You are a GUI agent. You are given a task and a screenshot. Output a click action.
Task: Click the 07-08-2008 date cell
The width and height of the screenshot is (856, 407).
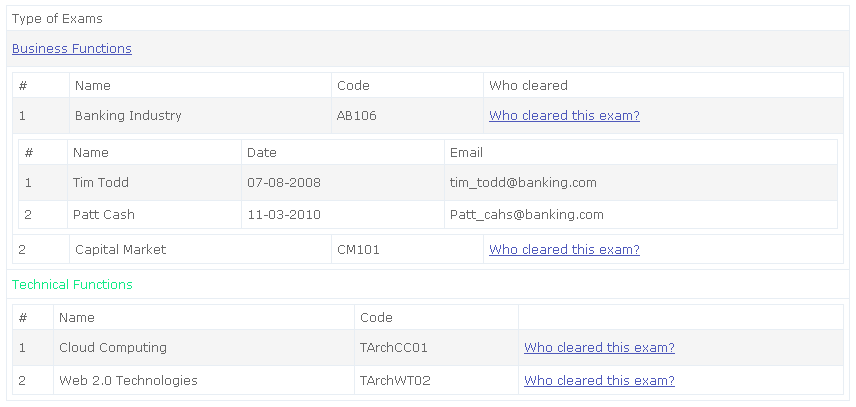click(343, 182)
